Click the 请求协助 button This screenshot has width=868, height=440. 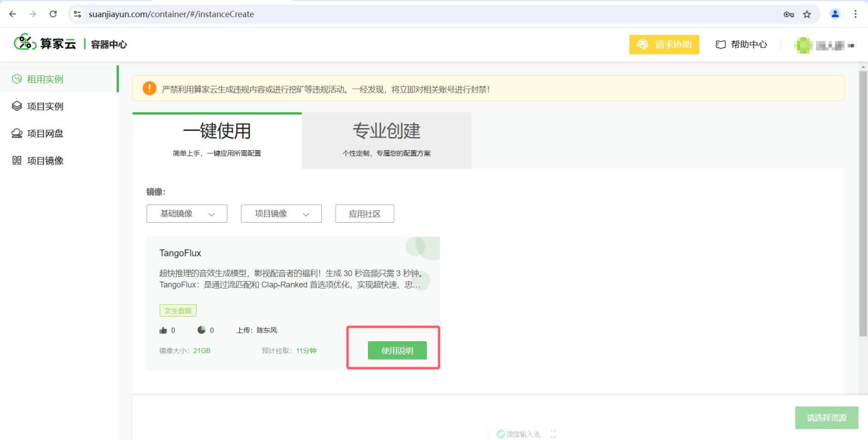click(x=665, y=45)
